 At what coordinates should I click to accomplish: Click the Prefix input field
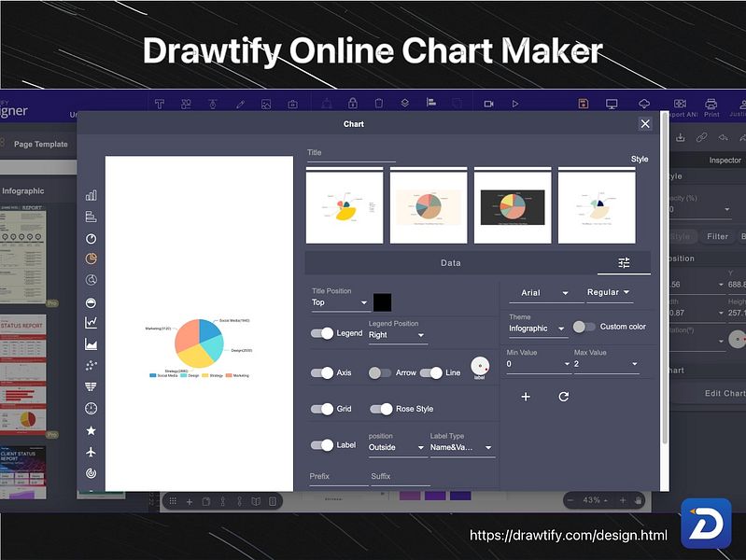pyautogui.click(x=338, y=477)
